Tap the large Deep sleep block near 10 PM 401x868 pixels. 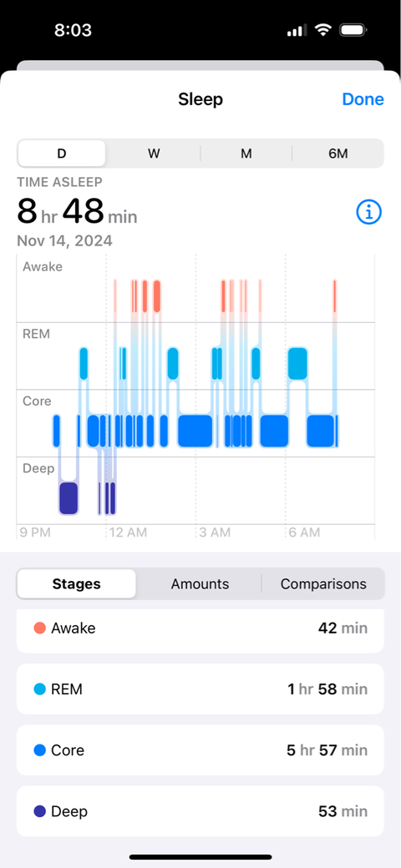click(69, 498)
